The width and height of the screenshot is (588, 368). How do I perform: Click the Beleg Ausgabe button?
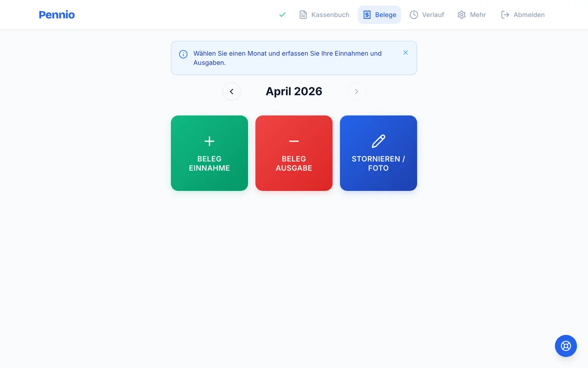tap(294, 153)
